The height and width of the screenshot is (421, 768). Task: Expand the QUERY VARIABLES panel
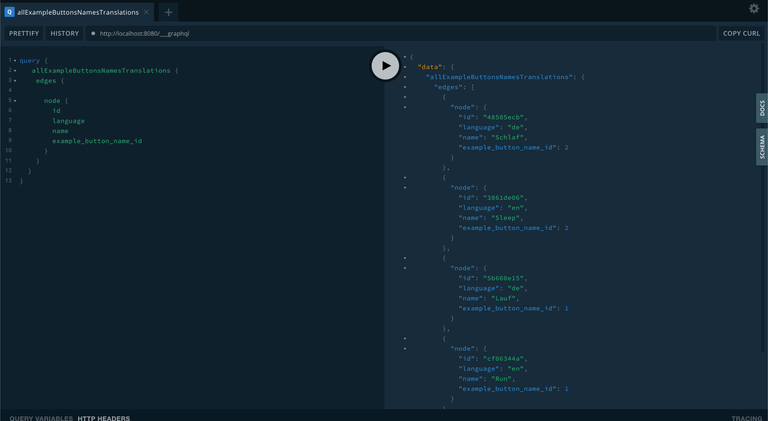coord(41,418)
